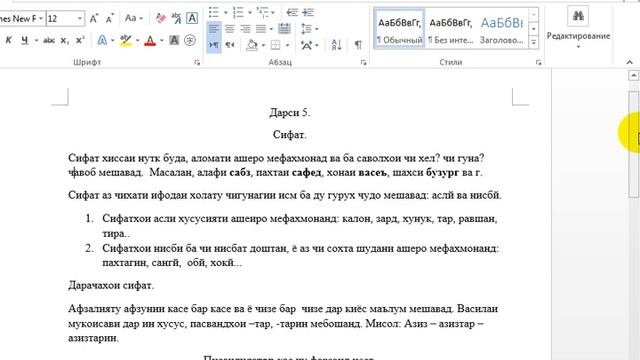Select the Без интервала style
The width and height of the screenshot is (640, 360).
tap(451, 29)
